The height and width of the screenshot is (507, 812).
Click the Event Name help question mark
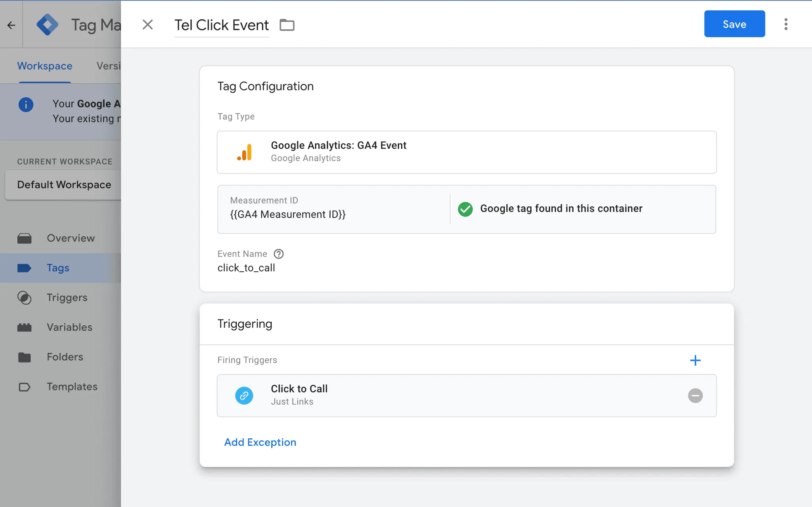tap(279, 254)
